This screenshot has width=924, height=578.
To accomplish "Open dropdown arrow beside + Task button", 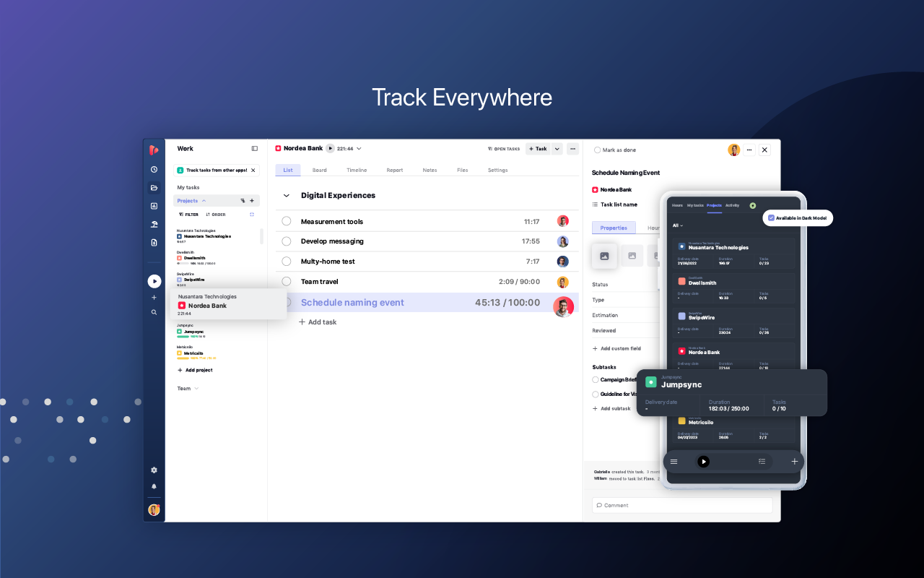I will click(x=557, y=149).
